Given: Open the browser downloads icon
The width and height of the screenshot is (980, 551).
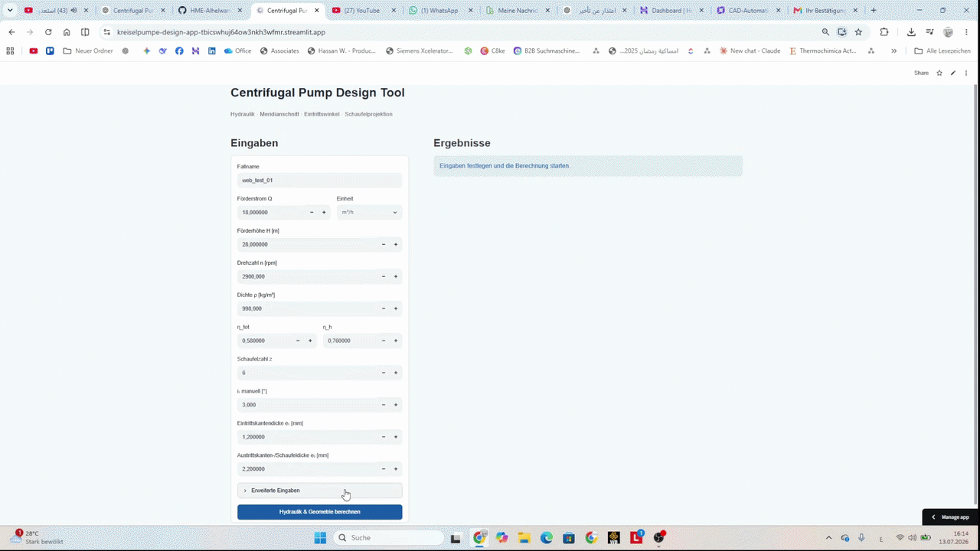Looking at the screenshot, I should [x=911, y=32].
